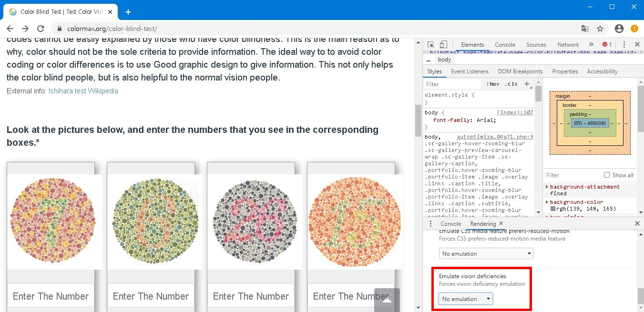Screen dimensions: 644x312
Task: Close the DevTools drawer
Action: tap(637, 223)
